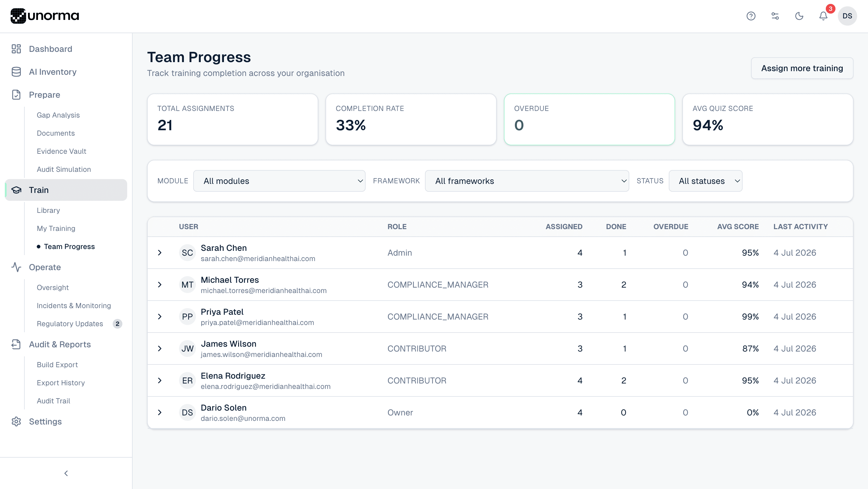Open notifications bell with 3 badge

[x=823, y=16]
